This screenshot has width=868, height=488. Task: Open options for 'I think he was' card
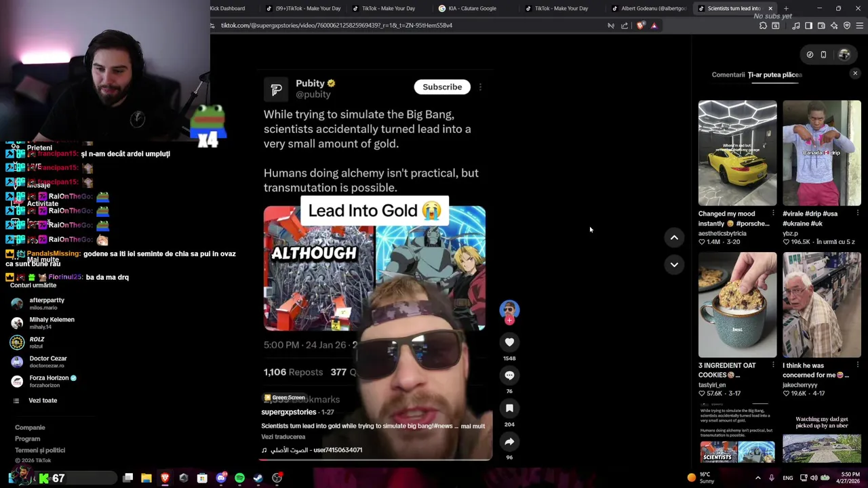tap(857, 365)
